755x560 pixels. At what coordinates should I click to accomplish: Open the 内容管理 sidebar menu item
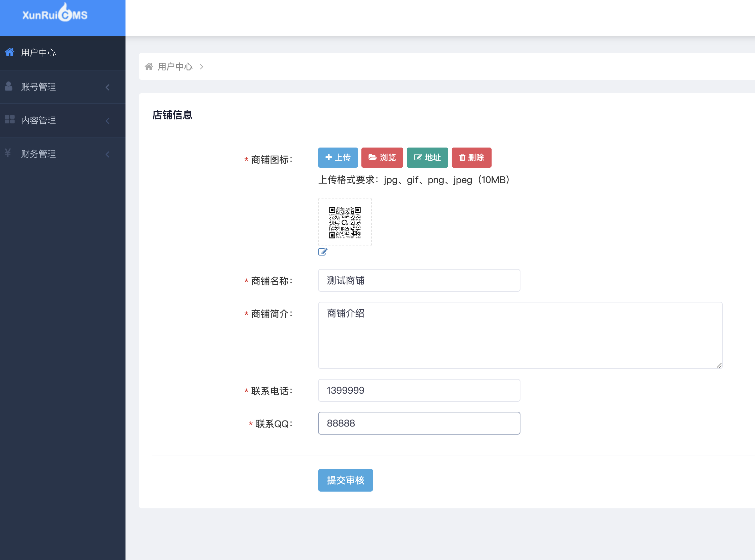38,120
